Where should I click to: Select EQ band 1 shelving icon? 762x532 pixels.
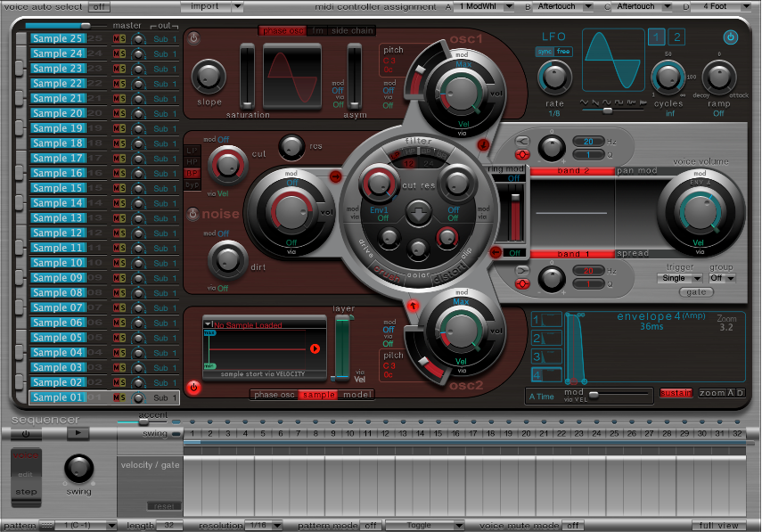click(x=522, y=270)
